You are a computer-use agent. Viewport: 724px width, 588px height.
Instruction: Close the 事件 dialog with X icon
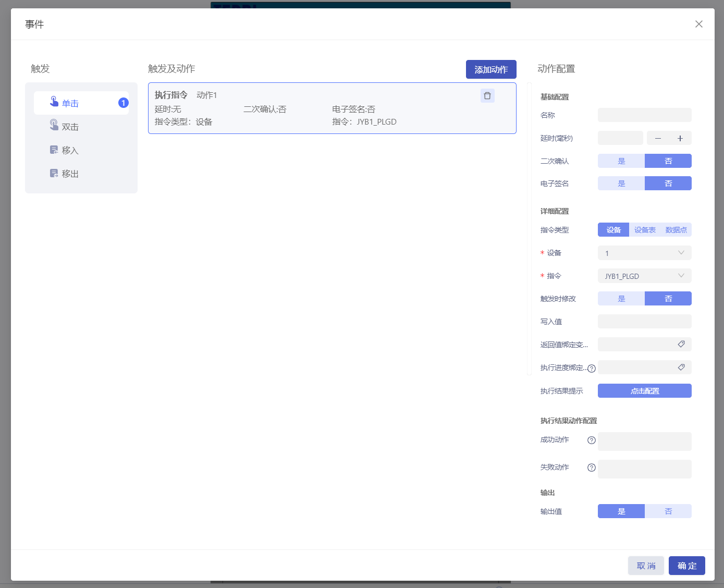click(698, 24)
